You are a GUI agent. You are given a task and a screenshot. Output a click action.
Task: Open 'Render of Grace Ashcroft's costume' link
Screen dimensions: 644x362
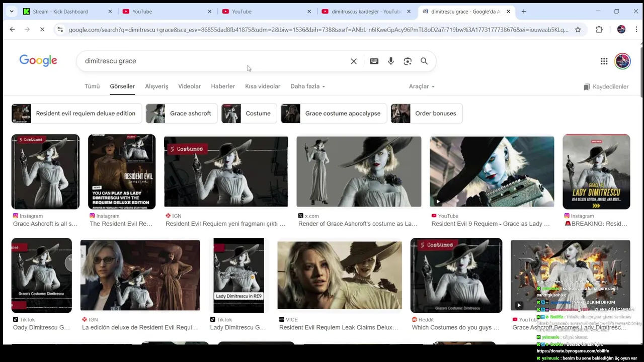tap(358, 224)
